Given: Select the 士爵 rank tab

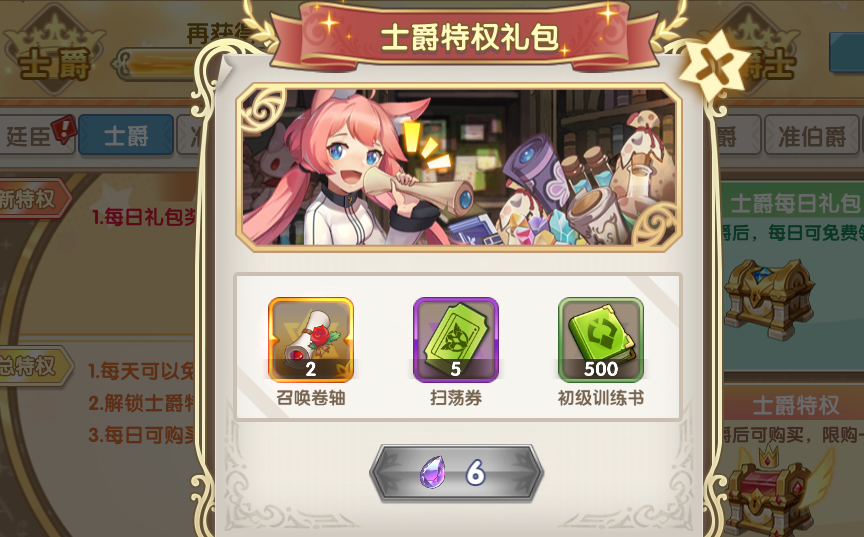Looking at the screenshot, I should (x=126, y=135).
